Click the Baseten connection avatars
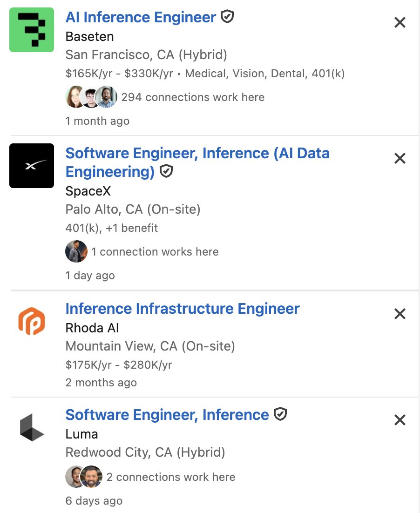Screen dimensions: 420x513 [91, 97]
